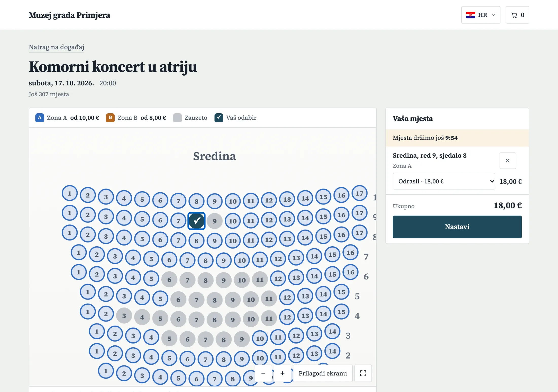Select seat 1 in row 10
Screen dimensions: 558x392
click(70, 193)
